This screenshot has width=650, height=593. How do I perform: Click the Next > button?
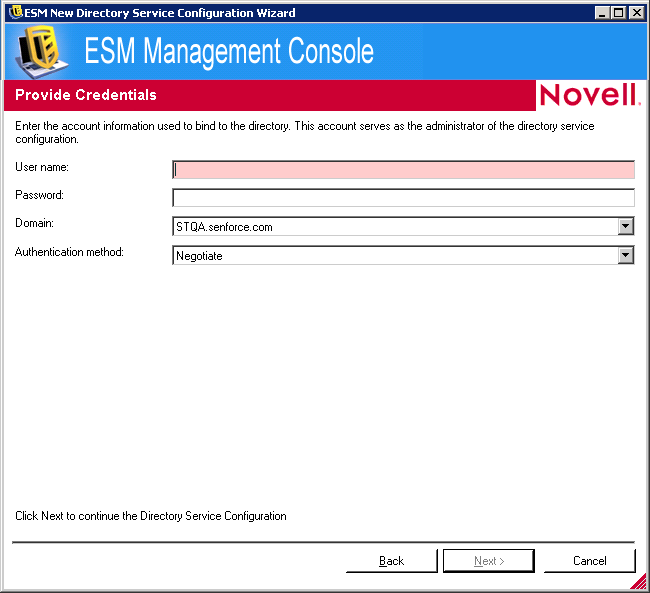(x=489, y=561)
